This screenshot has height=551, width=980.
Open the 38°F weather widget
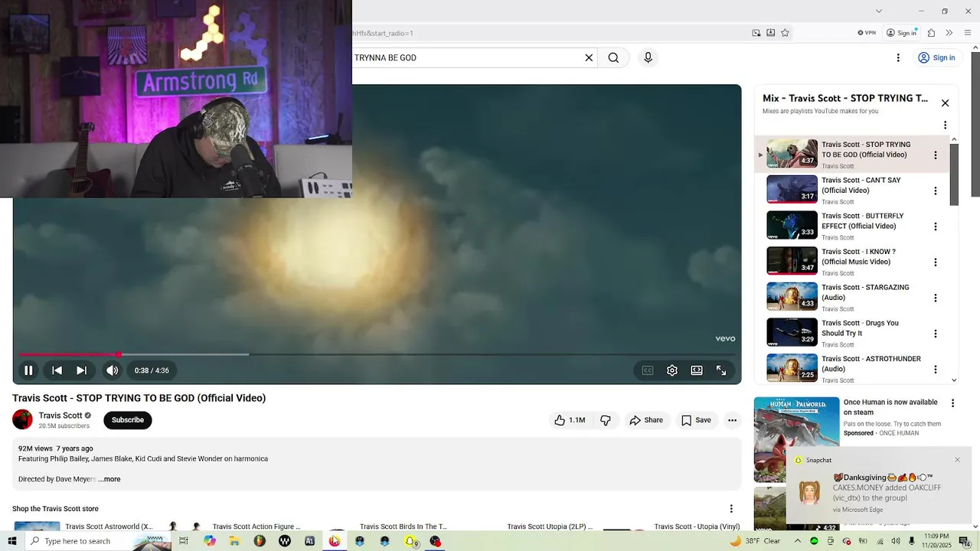755,541
